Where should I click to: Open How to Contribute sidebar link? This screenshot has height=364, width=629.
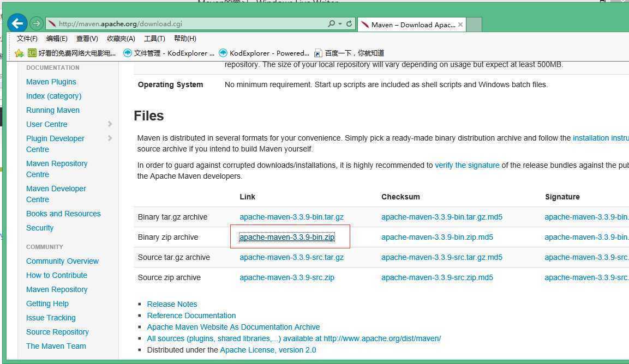click(x=57, y=275)
